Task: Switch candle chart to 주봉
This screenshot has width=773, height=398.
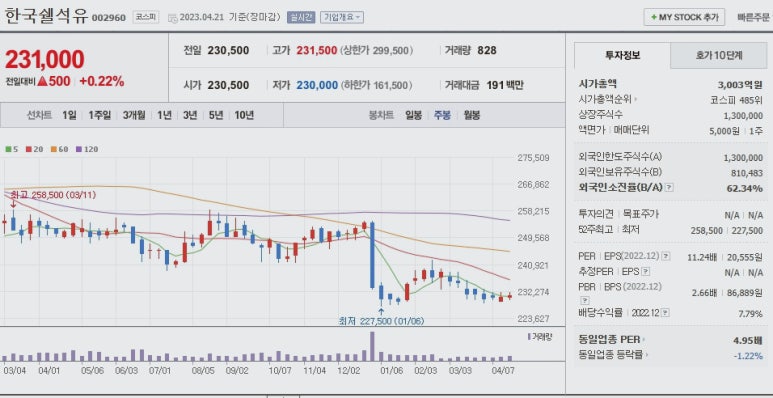Action: coord(442,115)
